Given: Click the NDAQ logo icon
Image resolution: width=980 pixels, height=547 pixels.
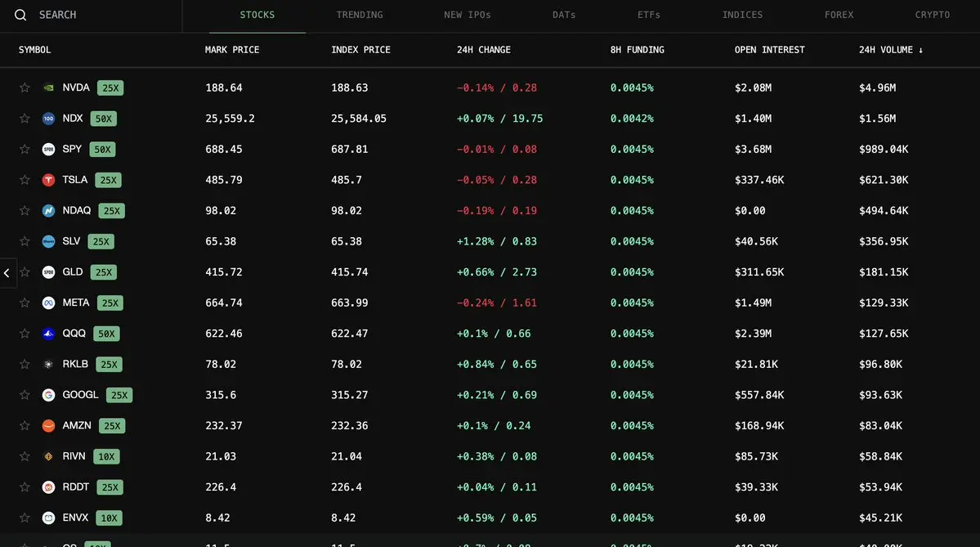Looking at the screenshot, I should 48,211.
